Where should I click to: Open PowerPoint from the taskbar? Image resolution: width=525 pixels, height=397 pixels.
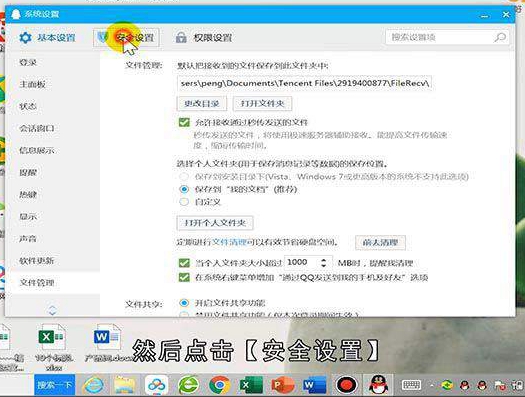tap(283, 386)
